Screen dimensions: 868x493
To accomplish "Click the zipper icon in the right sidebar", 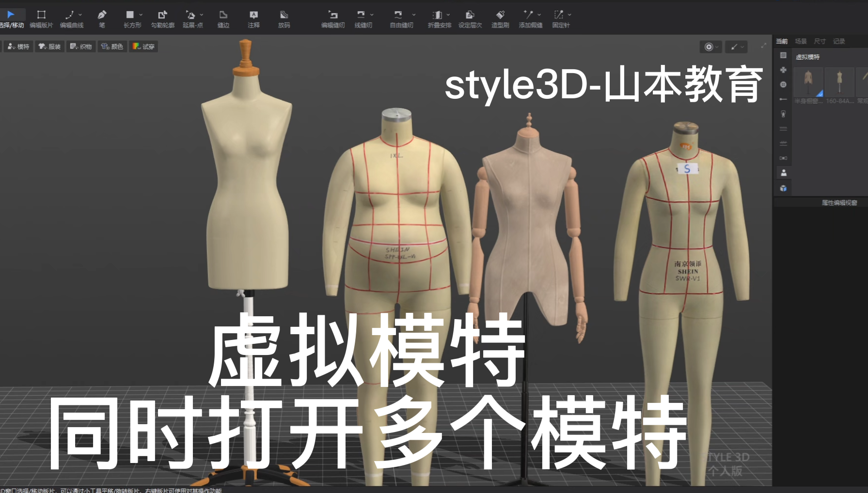I will tap(783, 113).
